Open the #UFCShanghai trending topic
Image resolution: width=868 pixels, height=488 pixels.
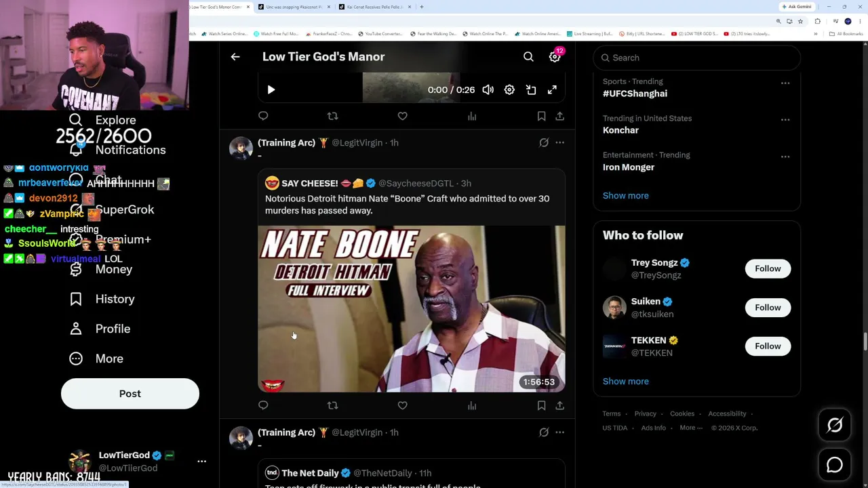click(635, 94)
